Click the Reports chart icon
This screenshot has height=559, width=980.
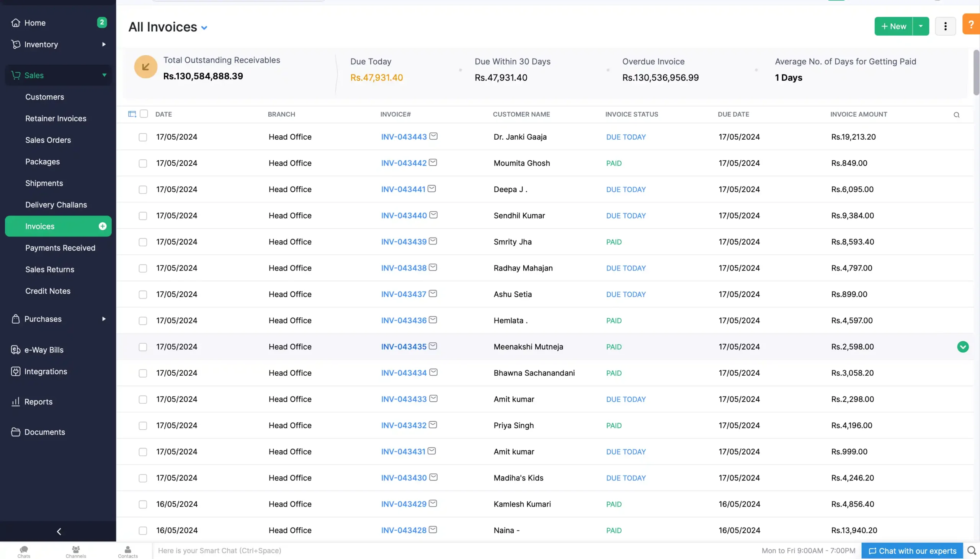(15, 401)
